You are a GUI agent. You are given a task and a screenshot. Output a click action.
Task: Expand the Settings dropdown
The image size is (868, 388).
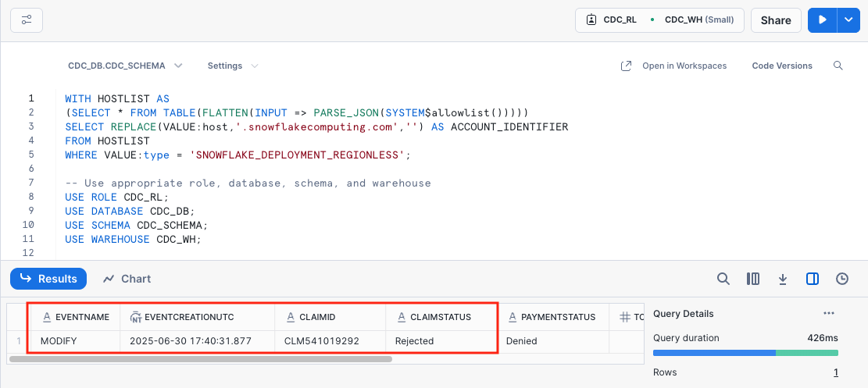pos(231,66)
